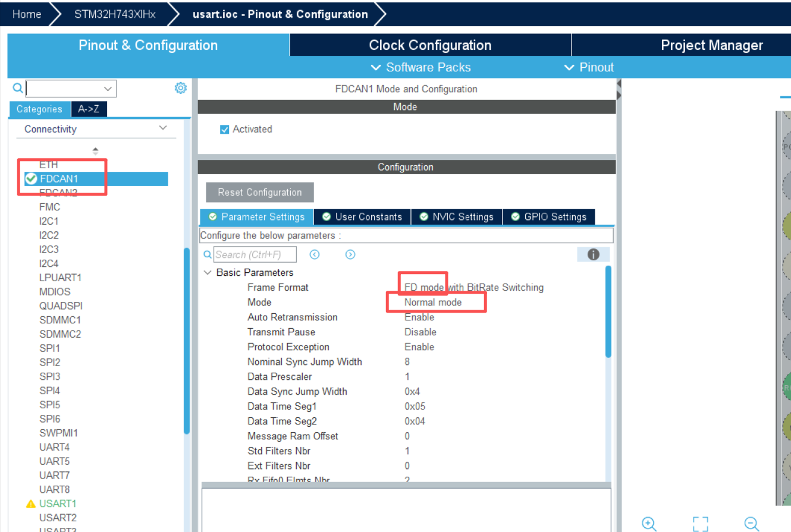Go to Home breadcrumb
This screenshot has width=791, height=532.
point(27,14)
